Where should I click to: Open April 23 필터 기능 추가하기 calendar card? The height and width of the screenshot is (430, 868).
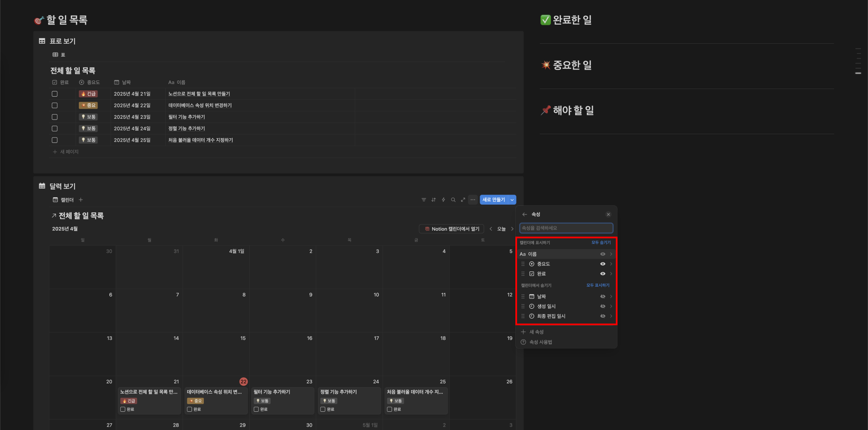pos(282,400)
